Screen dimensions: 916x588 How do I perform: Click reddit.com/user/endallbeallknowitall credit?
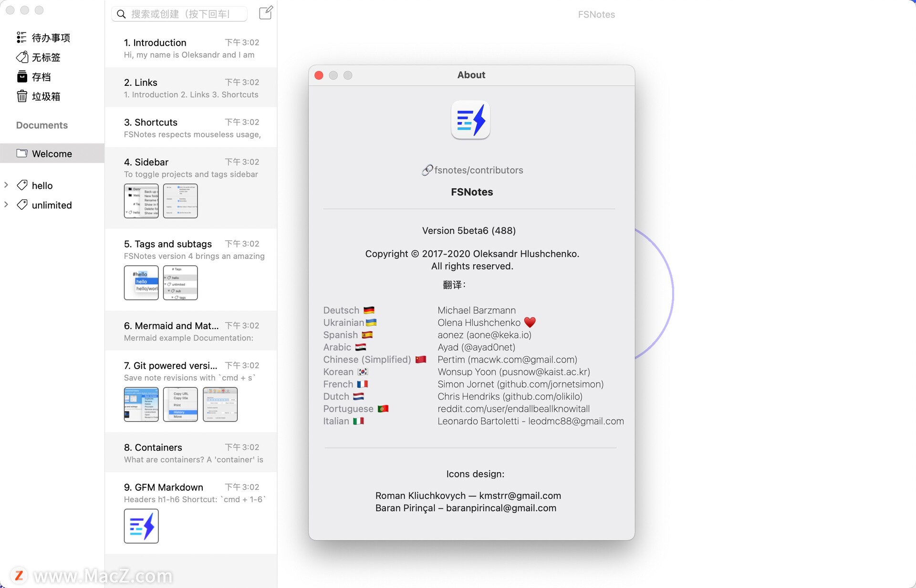click(x=513, y=409)
